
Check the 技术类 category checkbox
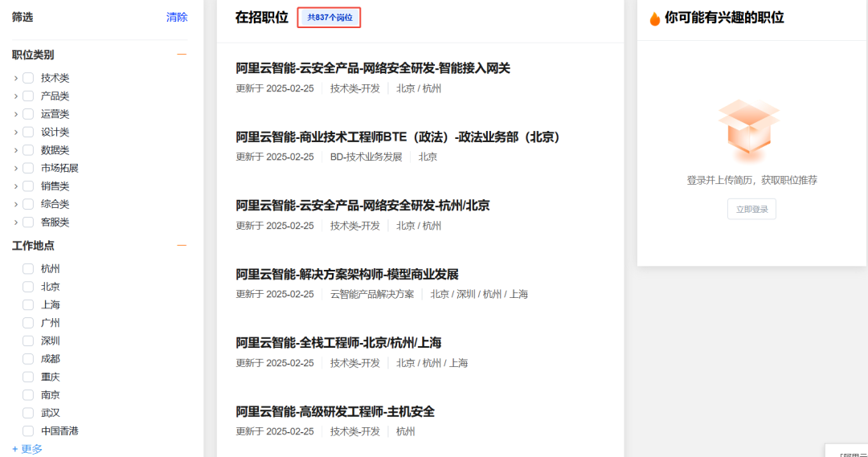[x=28, y=78]
